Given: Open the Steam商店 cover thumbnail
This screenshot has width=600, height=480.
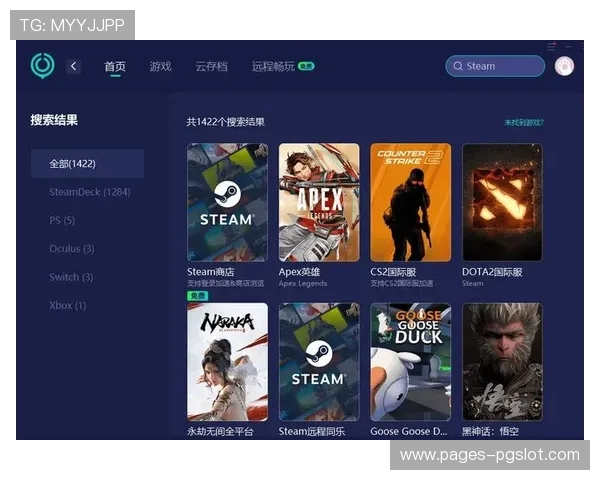Looking at the screenshot, I should (x=227, y=202).
